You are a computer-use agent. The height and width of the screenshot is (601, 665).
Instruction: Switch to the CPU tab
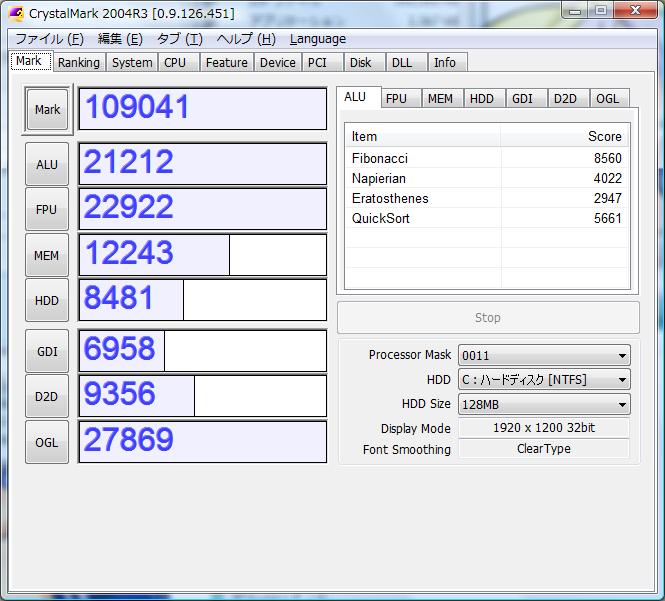pos(179,63)
